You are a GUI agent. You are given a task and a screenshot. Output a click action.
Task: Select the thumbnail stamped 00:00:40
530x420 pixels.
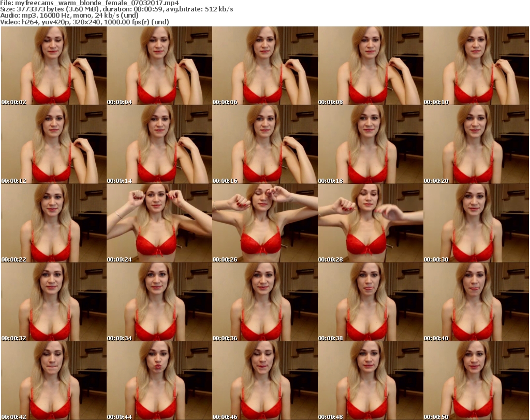(x=476, y=301)
